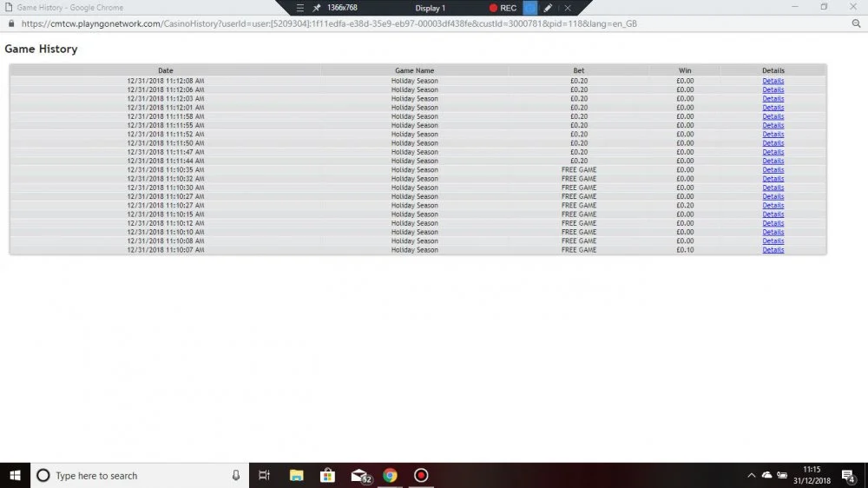The image size is (868, 488).
Task: Open Details for 11:11:52 AM row
Action: tap(773, 134)
